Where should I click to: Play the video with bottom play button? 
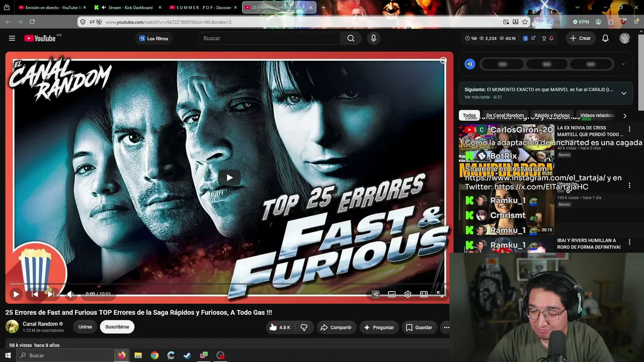[x=16, y=294]
